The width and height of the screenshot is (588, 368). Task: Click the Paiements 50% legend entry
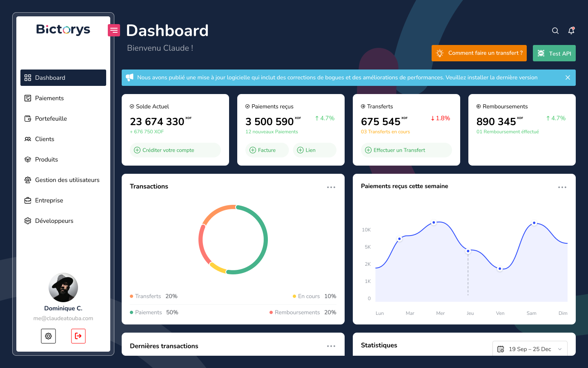point(154,312)
